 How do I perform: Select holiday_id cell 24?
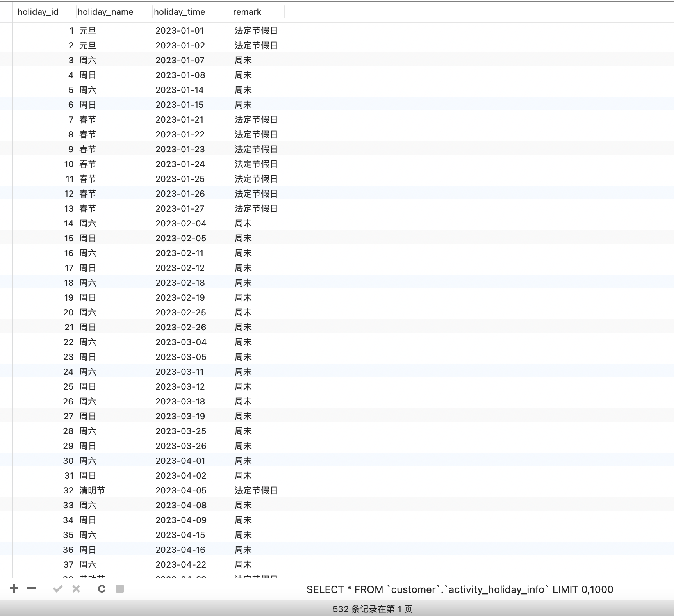pyautogui.click(x=68, y=372)
